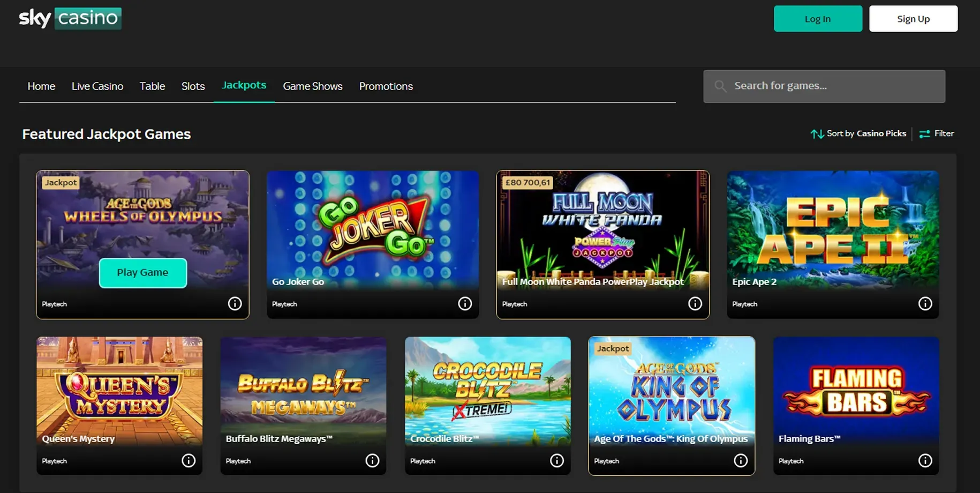
Task: Click the Play Game button
Action: [x=143, y=273]
